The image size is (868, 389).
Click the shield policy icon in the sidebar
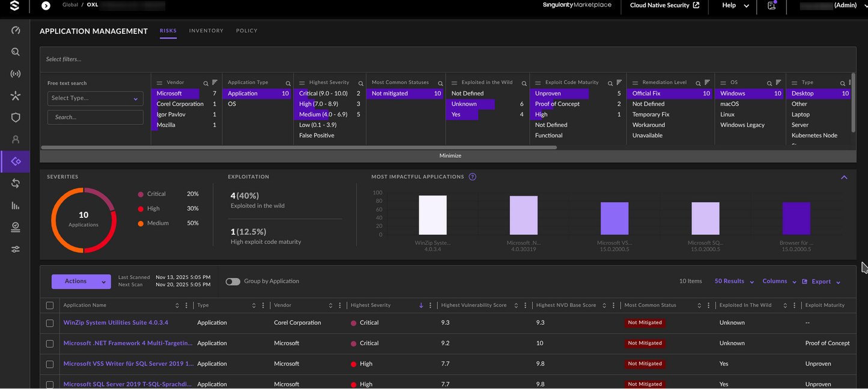15,117
